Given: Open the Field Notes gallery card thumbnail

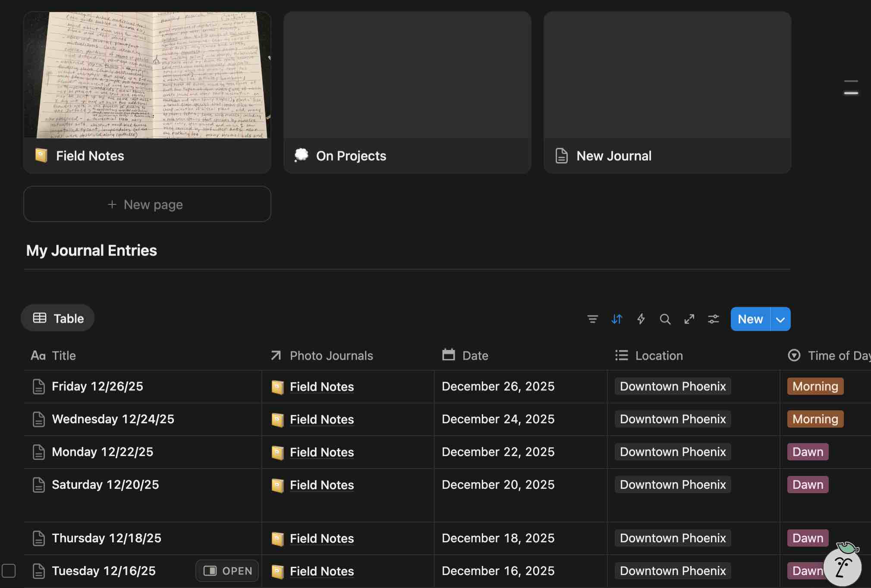Looking at the screenshot, I should [x=147, y=75].
